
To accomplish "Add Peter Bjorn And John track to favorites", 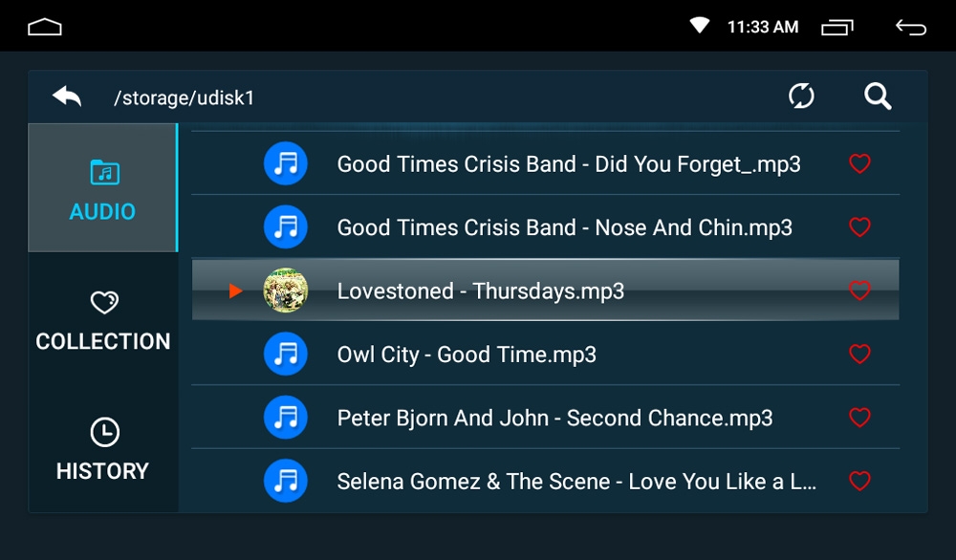I will [x=859, y=418].
